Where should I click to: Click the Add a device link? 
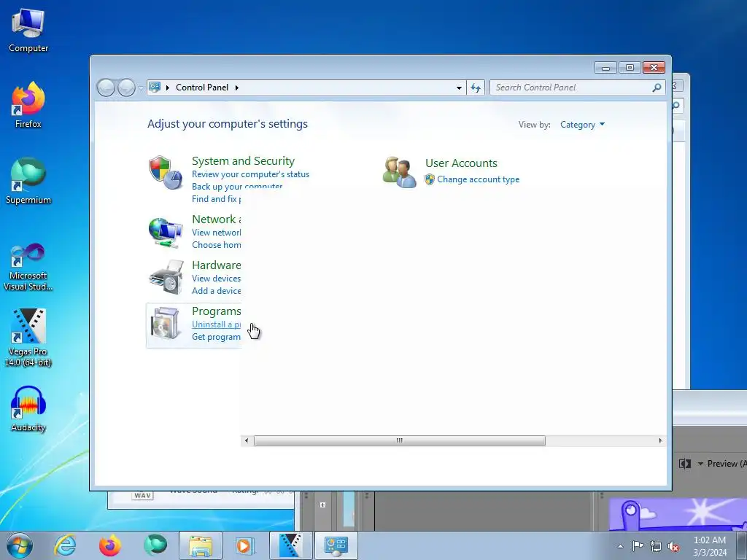coord(216,291)
